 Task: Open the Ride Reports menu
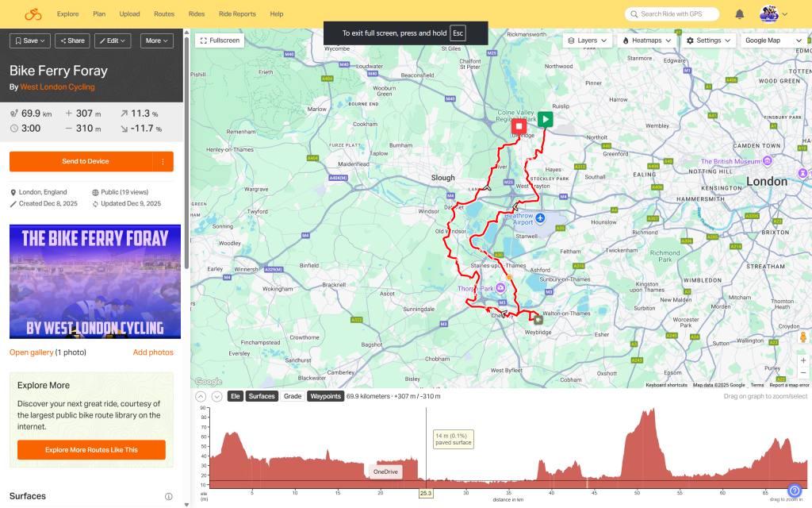(x=237, y=14)
